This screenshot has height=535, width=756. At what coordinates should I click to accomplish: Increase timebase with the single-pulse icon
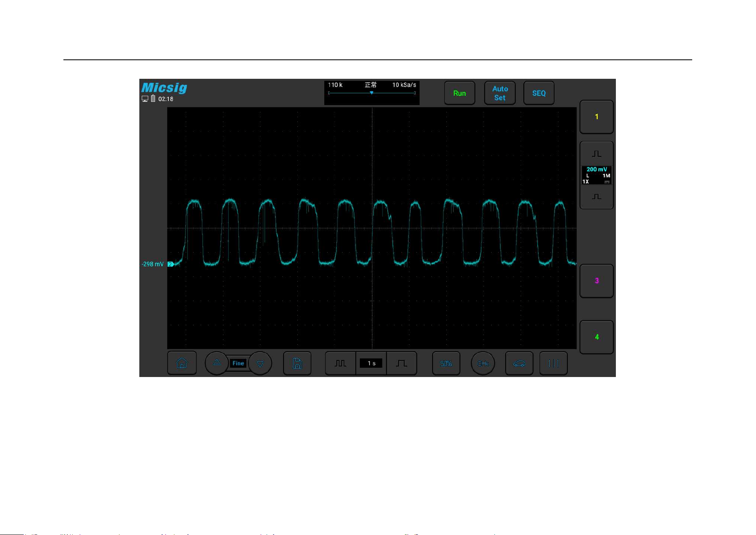tap(401, 363)
